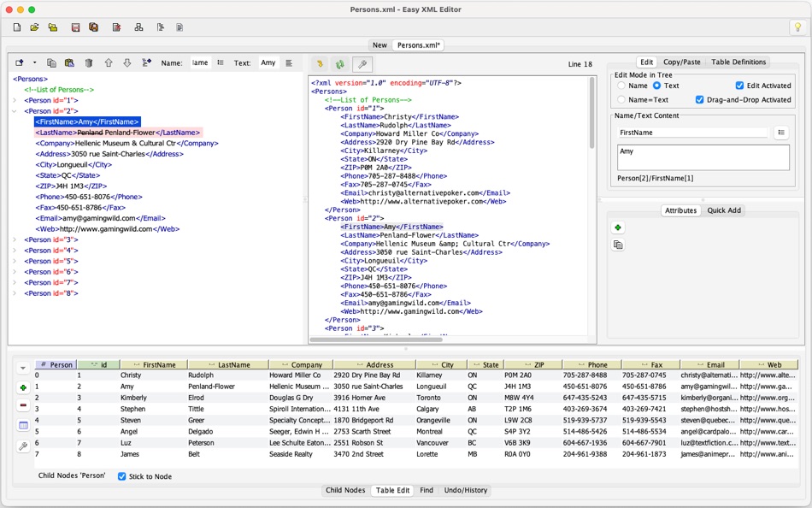Move node up with the up arrow
The width and height of the screenshot is (812, 508).
109,63
